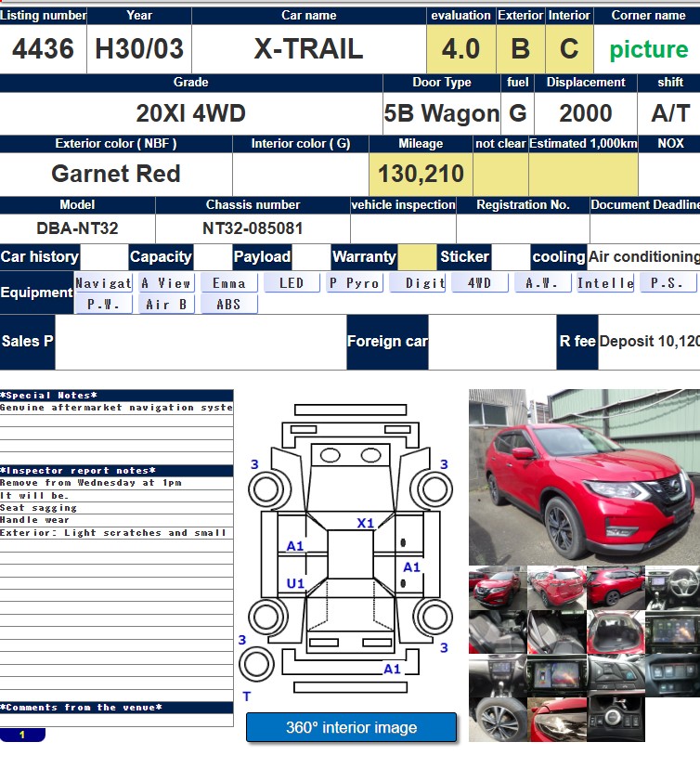700x768 pixels.
Task: Click the 'Air conditioning' cooling value
Action: (643, 256)
